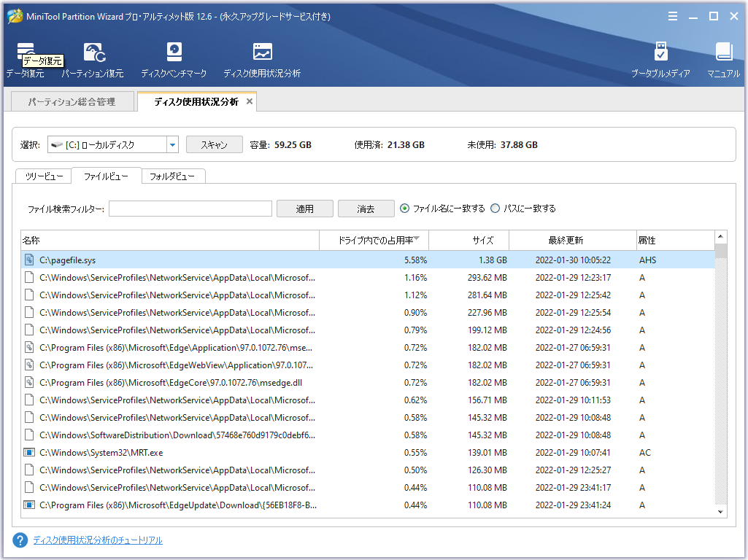Click the help question mark icon

click(x=20, y=540)
